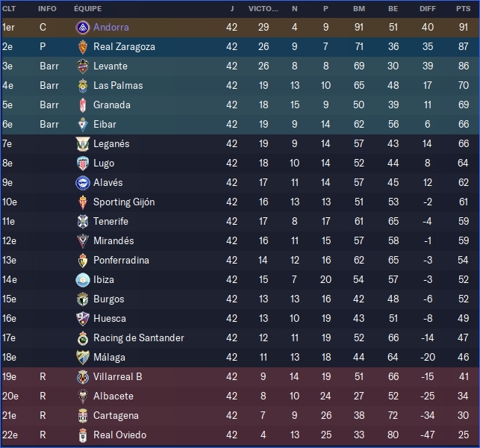
Task: Click the Málaga club badge icon
Action: click(x=83, y=358)
